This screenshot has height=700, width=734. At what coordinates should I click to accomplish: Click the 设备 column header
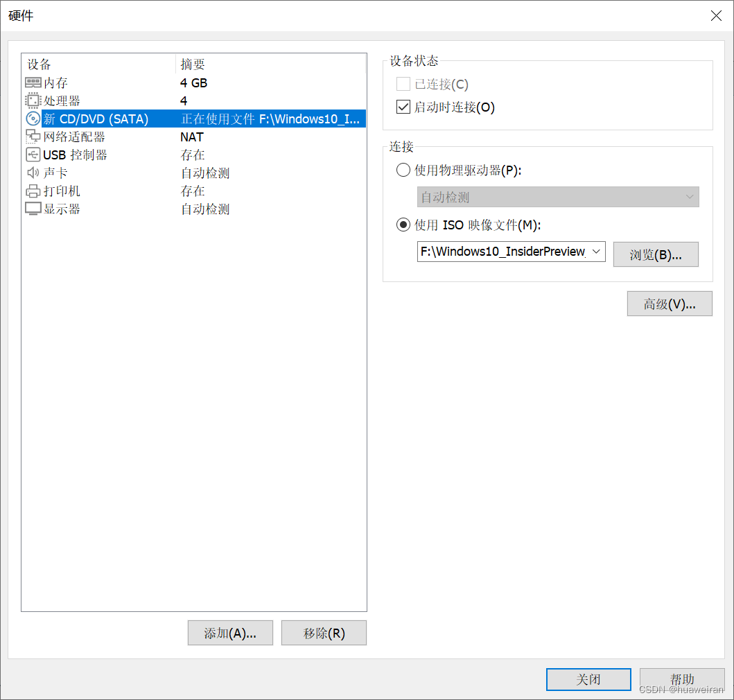(99, 64)
